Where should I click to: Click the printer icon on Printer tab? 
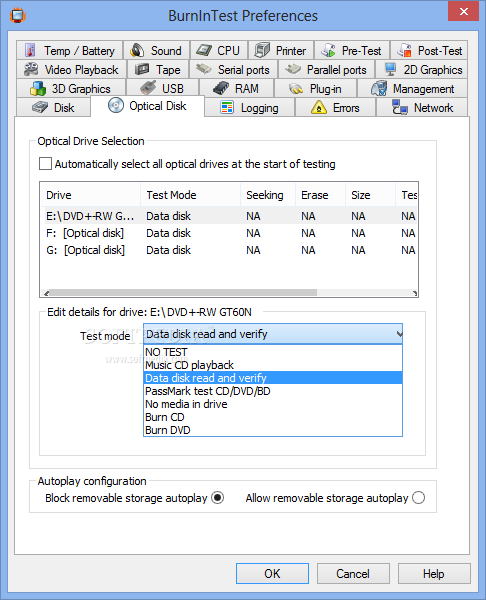click(262, 50)
